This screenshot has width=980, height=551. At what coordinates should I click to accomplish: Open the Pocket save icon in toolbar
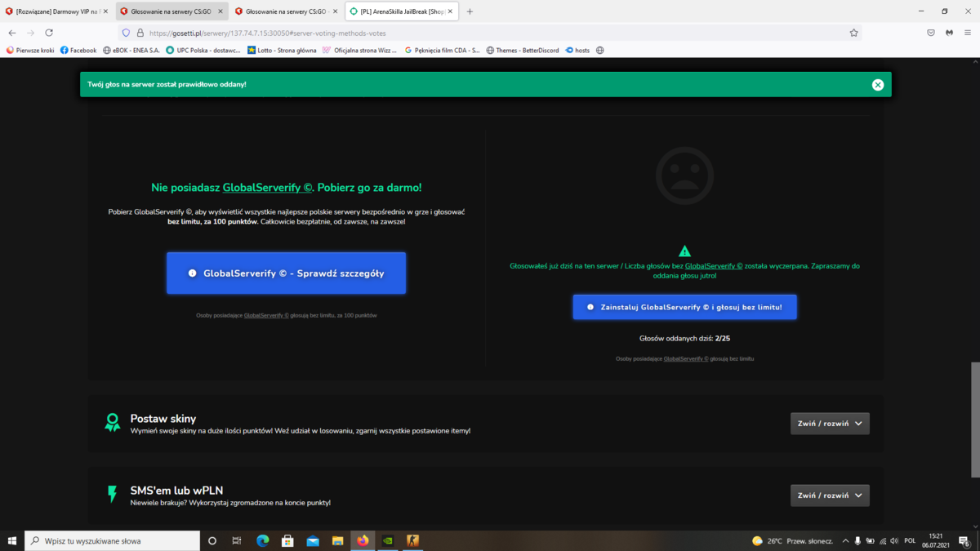point(930,33)
